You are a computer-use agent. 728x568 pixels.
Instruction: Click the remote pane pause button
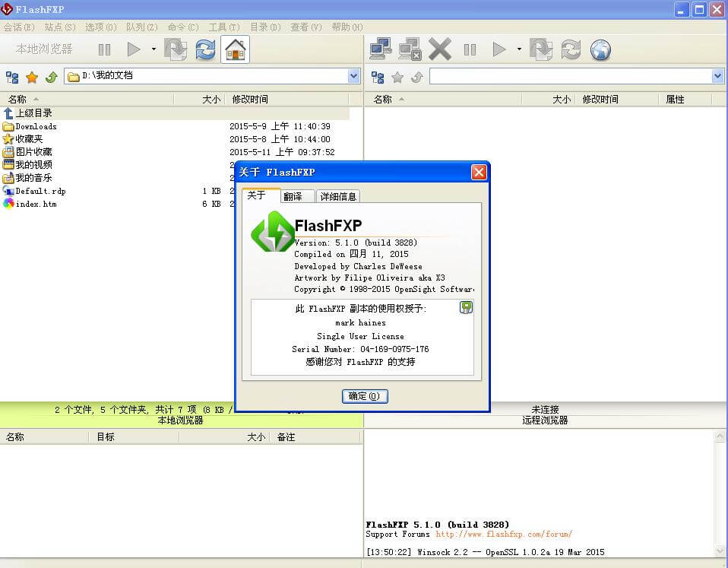pos(470,49)
